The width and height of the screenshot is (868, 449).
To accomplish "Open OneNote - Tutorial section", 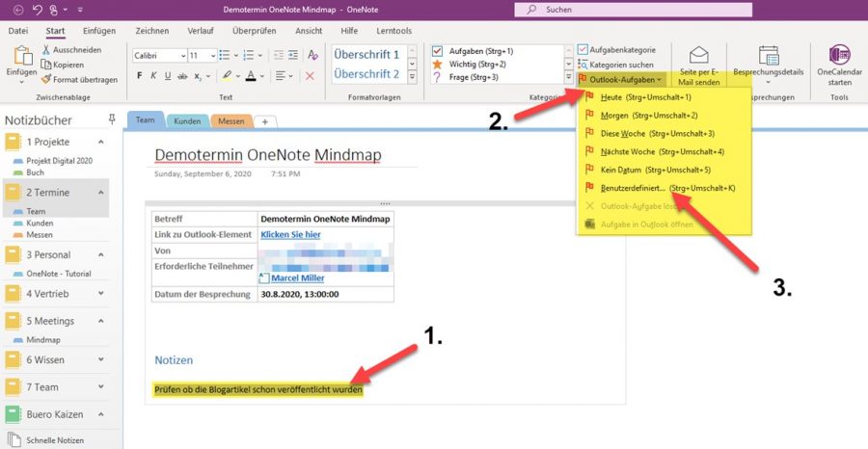I will click(59, 274).
